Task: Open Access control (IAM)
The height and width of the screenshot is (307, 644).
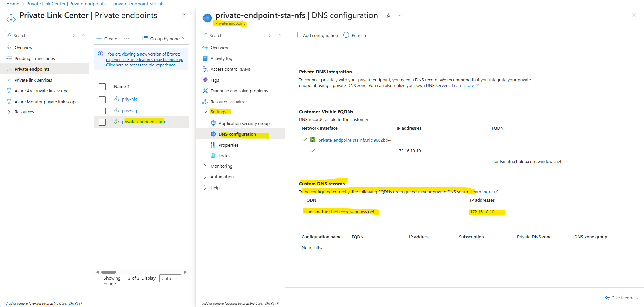Action: 230,69
